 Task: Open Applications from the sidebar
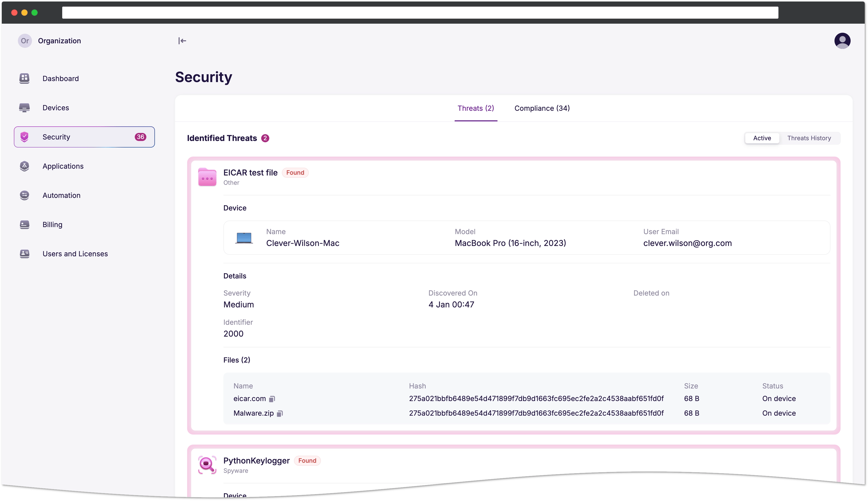tap(84, 166)
